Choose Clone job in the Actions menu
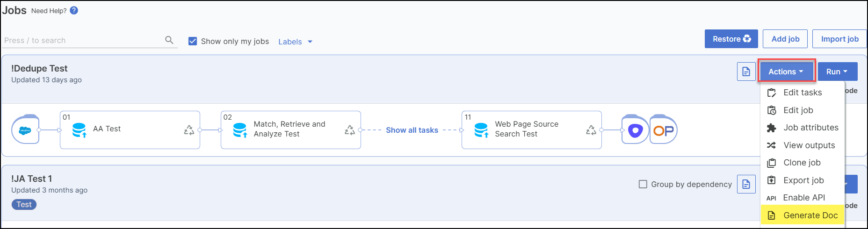Screen dimensions: 868x229 (x=802, y=163)
